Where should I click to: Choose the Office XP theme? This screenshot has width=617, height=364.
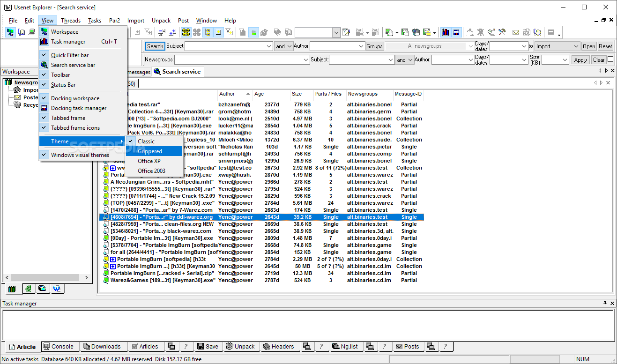coord(154,161)
